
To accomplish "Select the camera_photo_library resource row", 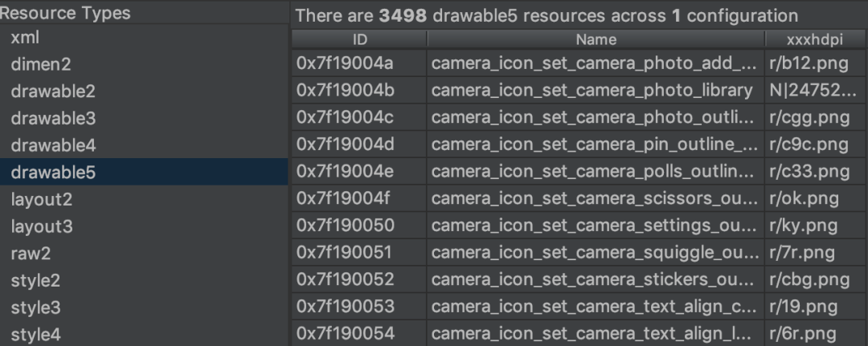I will (579, 90).
